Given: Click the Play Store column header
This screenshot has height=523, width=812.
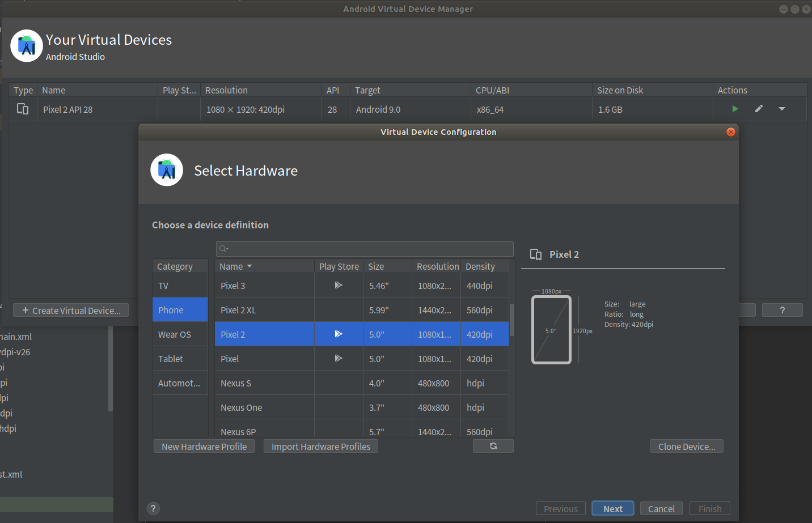Looking at the screenshot, I should pyautogui.click(x=339, y=266).
